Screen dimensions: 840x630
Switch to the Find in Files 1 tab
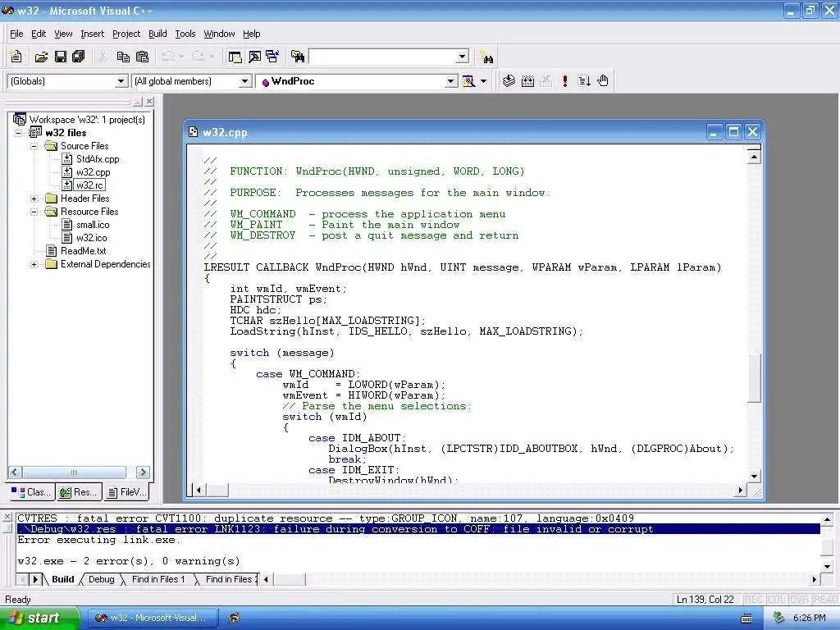pyautogui.click(x=158, y=579)
